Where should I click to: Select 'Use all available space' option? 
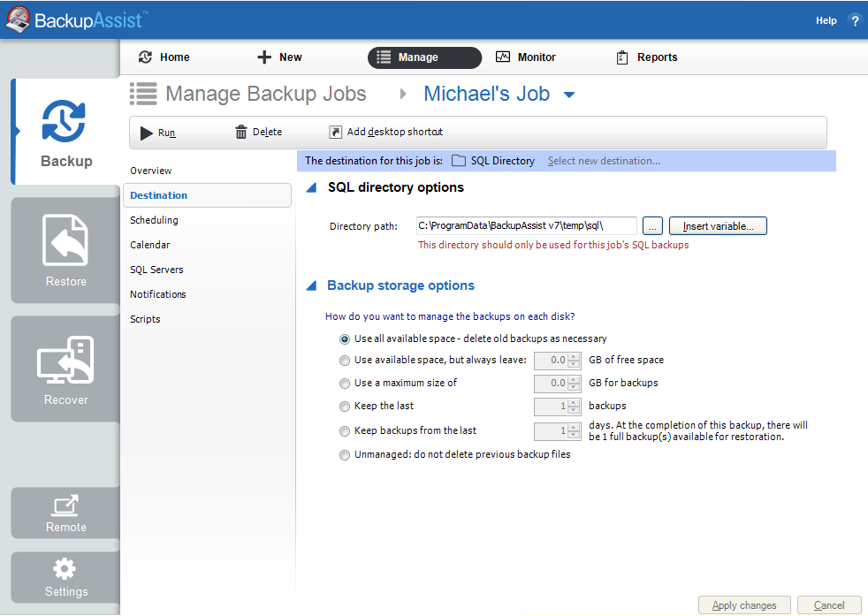pos(345,338)
